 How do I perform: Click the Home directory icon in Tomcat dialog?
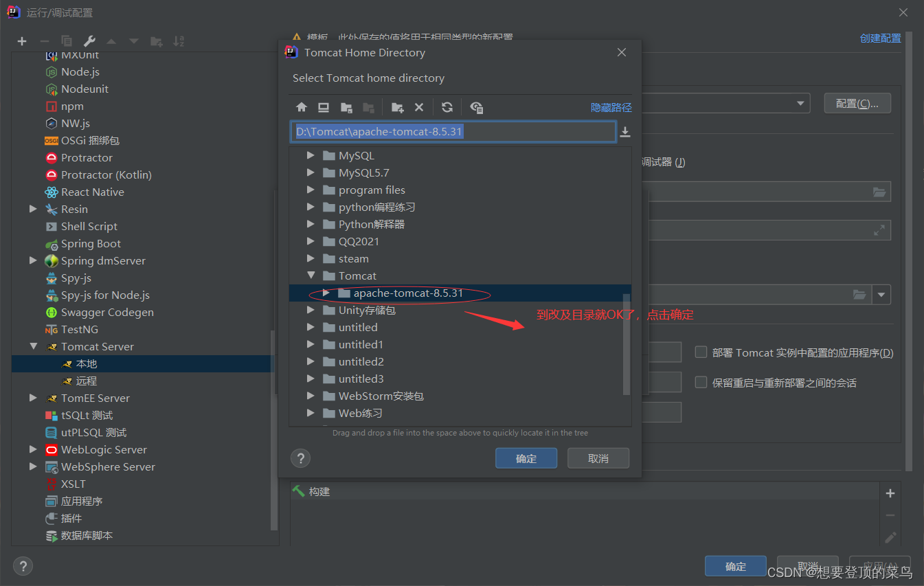click(x=302, y=107)
